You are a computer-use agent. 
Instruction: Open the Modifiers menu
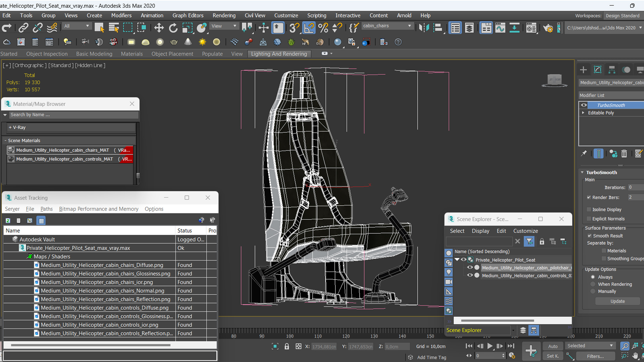point(121,15)
